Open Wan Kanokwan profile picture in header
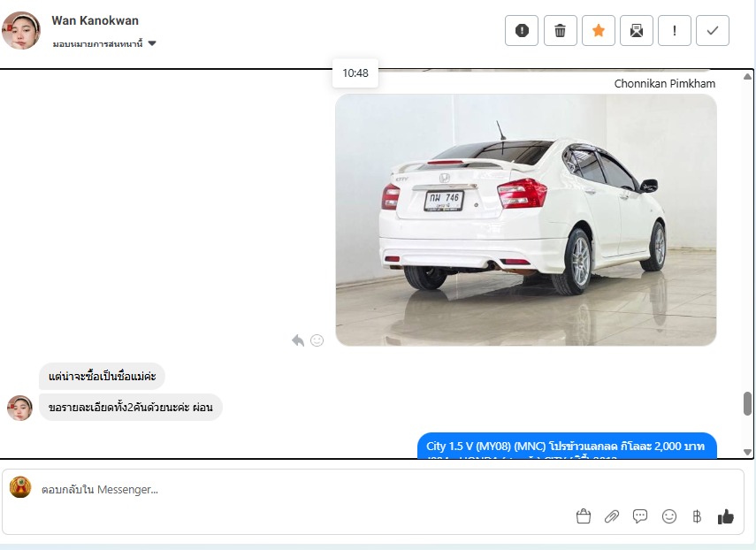This screenshot has height=550, width=756. (x=20, y=30)
